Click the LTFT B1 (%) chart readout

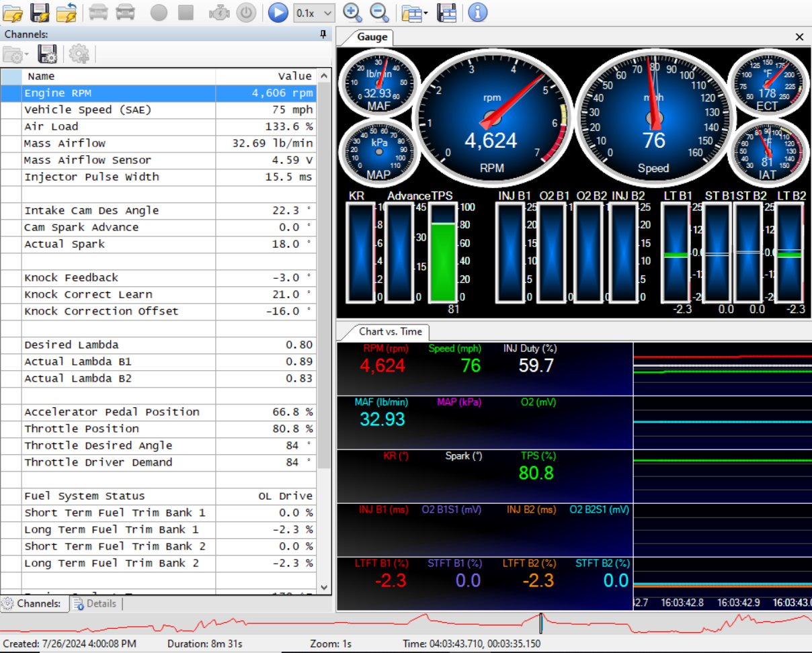pyautogui.click(x=382, y=574)
